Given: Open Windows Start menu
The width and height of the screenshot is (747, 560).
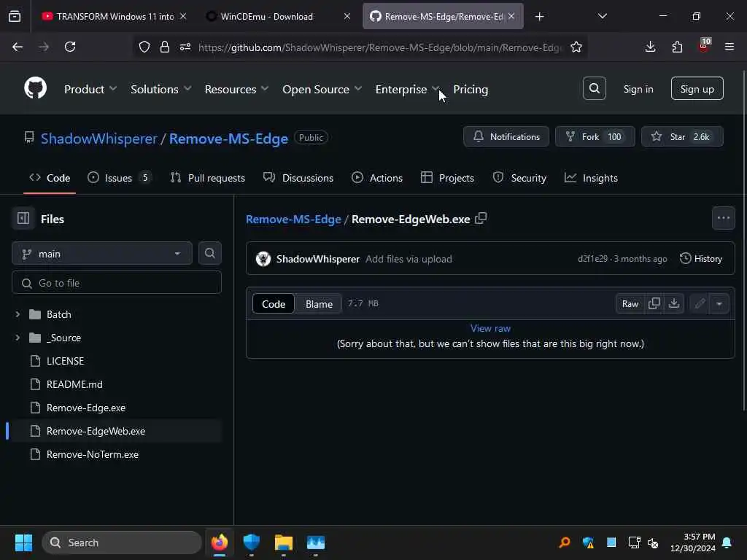Looking at the screenshot, I should pyautogui.click(x=23, y=542).
